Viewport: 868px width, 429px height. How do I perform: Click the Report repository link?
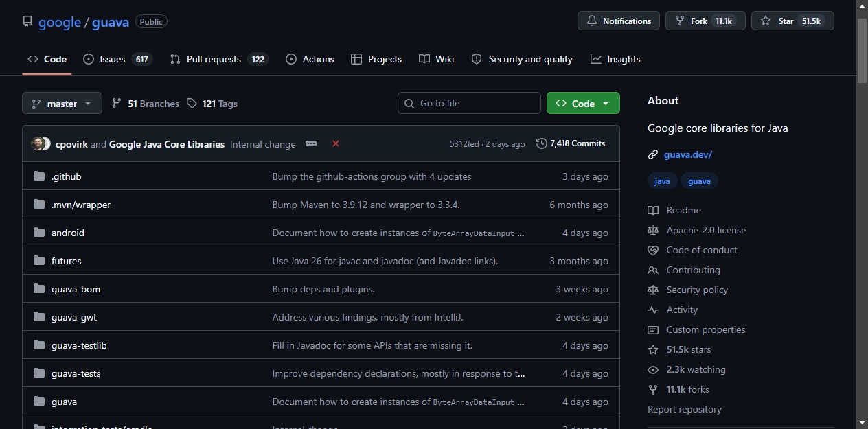[685, 409]
